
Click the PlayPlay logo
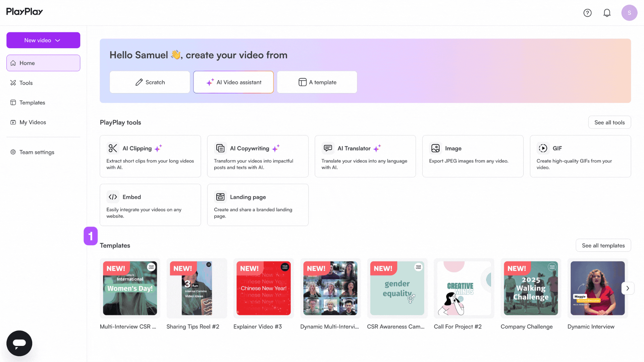pyautogui.click(x=24, y=12)
